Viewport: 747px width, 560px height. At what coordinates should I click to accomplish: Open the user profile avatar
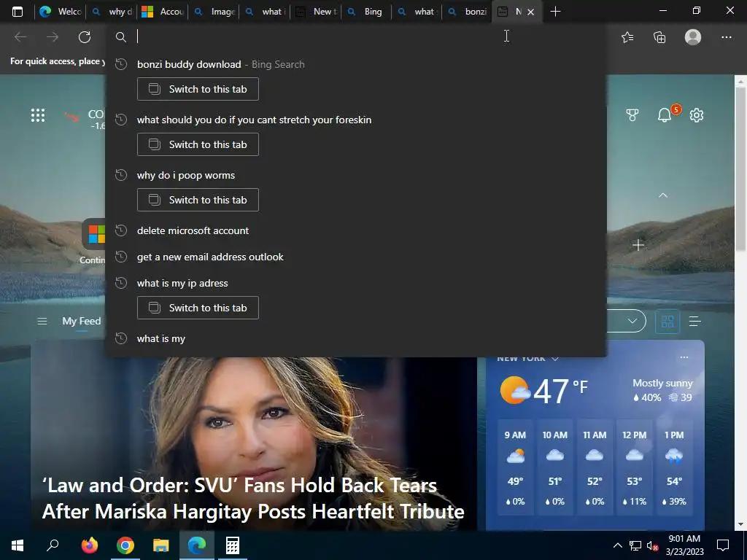click(693, 36)
